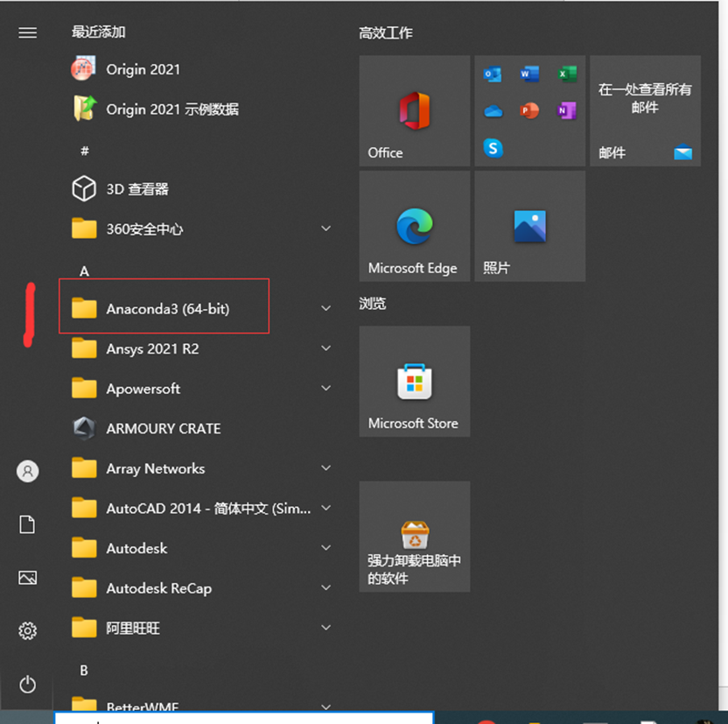Click the # letter group header

click(85, 151)
